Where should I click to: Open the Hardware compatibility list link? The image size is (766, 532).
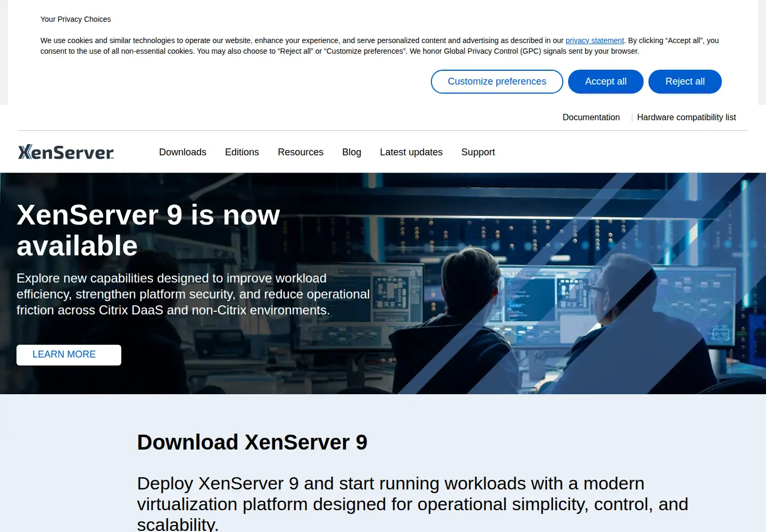686,117
